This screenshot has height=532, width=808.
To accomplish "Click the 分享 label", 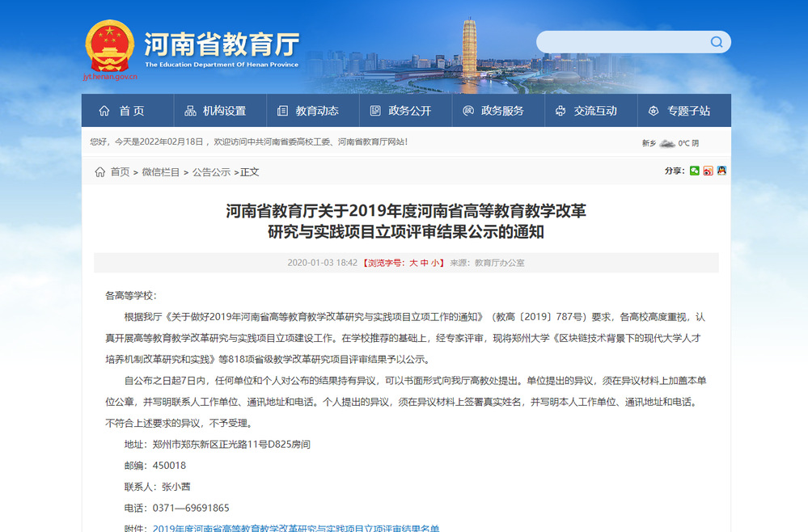I will [x=675, y=171].
